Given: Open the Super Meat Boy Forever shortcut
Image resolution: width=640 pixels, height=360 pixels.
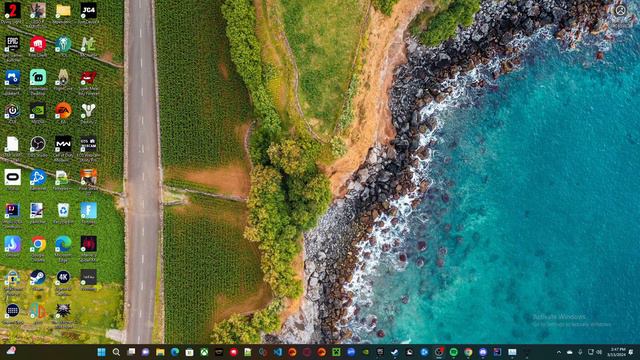Looking at the screenshot, I should click(x=89, y=78).
